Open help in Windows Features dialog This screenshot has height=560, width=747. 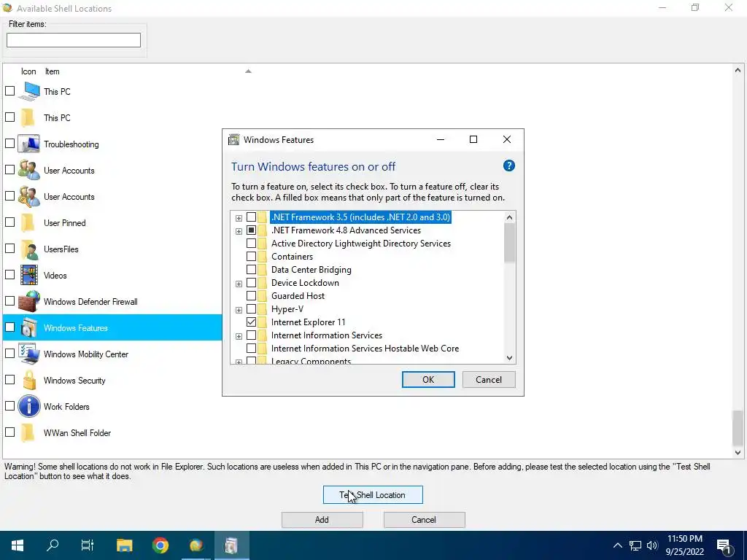(x=508, y=166)
